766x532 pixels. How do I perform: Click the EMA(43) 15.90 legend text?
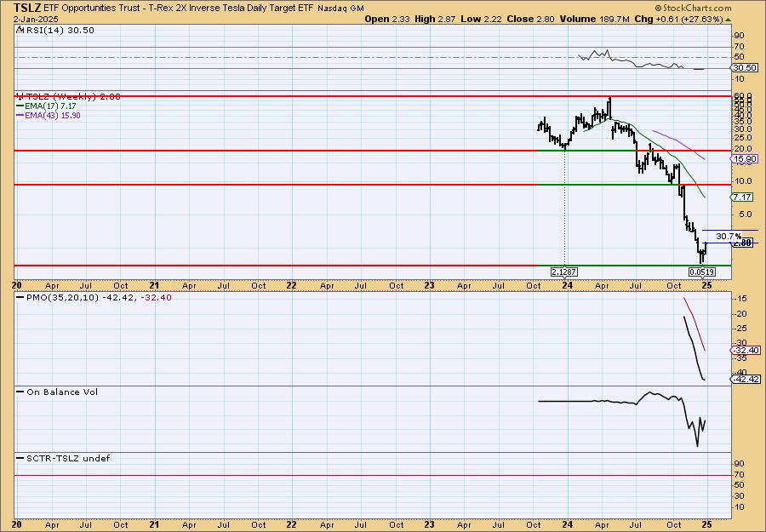53,116
